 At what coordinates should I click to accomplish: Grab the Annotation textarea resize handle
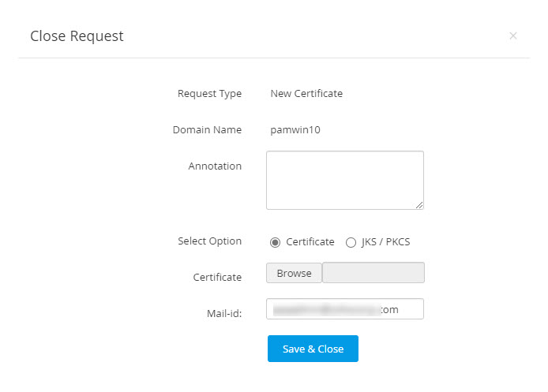click(x=419, y=205)
